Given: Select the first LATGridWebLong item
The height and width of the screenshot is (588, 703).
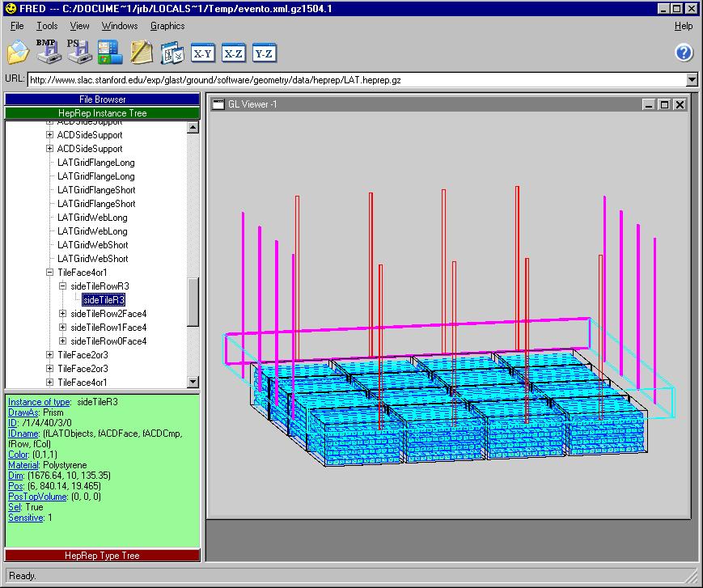Looking at the screenshot, I should [92, 218].
